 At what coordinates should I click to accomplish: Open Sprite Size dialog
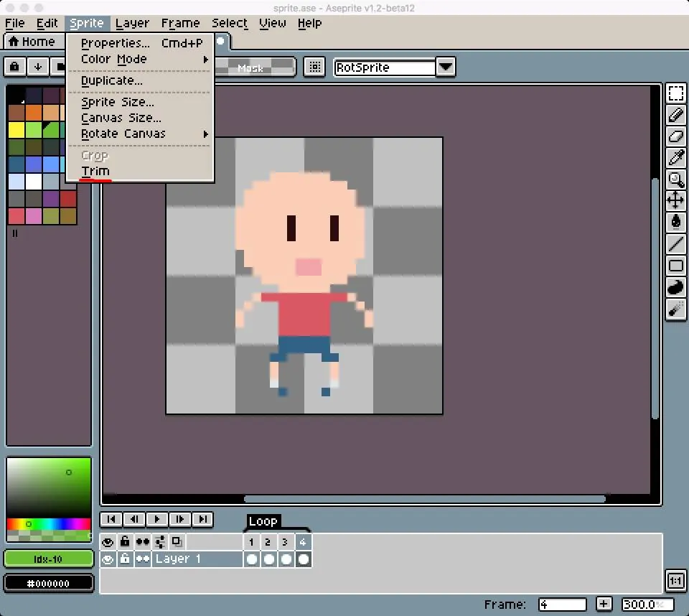[x=140, y=102]
